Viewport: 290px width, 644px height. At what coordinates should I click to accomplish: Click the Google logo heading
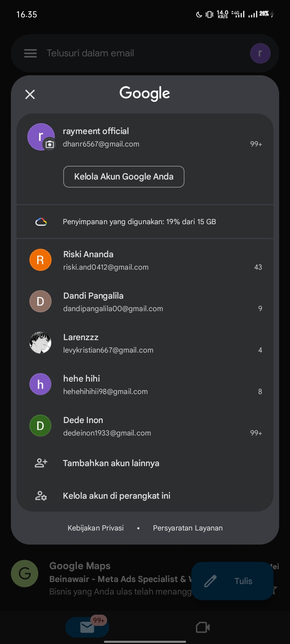pos(145,93)
